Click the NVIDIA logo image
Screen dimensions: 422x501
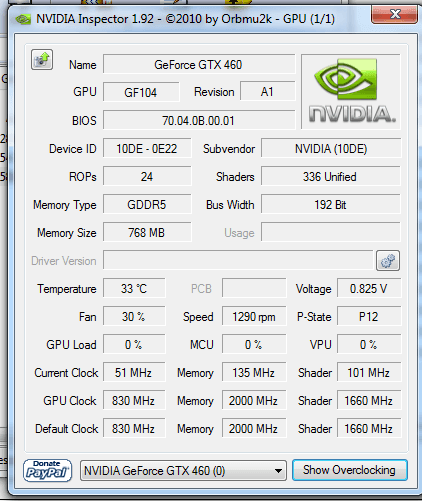coord(351,92)
